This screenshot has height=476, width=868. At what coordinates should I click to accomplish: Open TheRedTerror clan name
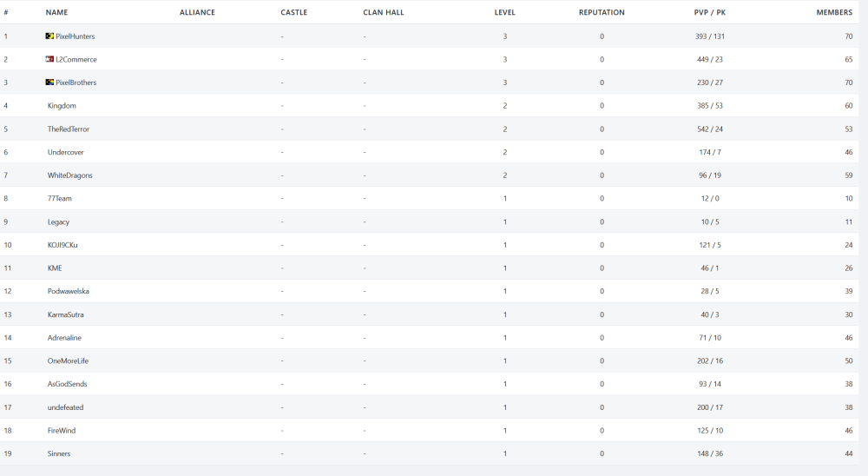69,129
